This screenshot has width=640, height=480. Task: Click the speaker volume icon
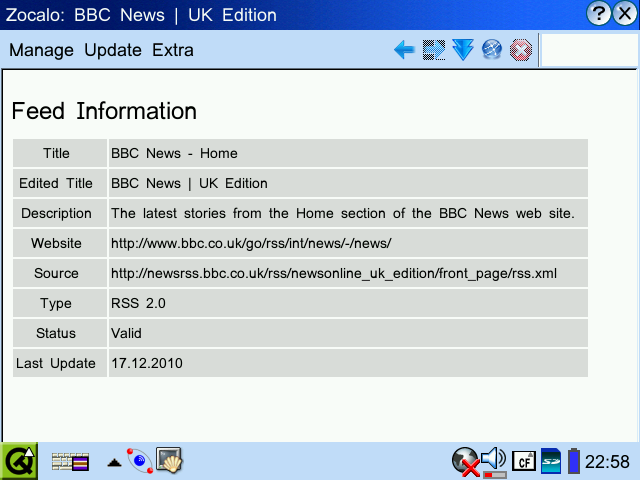[x=494, y=461]
